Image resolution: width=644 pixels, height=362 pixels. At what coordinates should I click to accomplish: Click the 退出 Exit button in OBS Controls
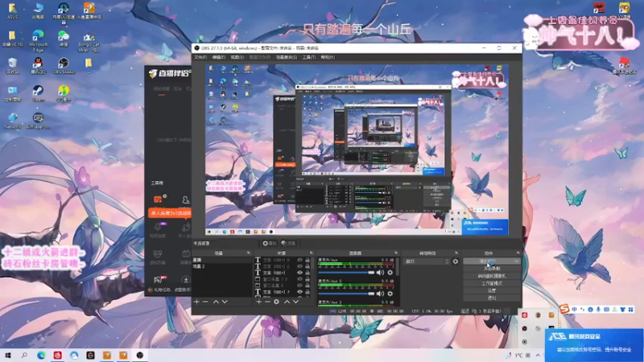pos(492,298)
